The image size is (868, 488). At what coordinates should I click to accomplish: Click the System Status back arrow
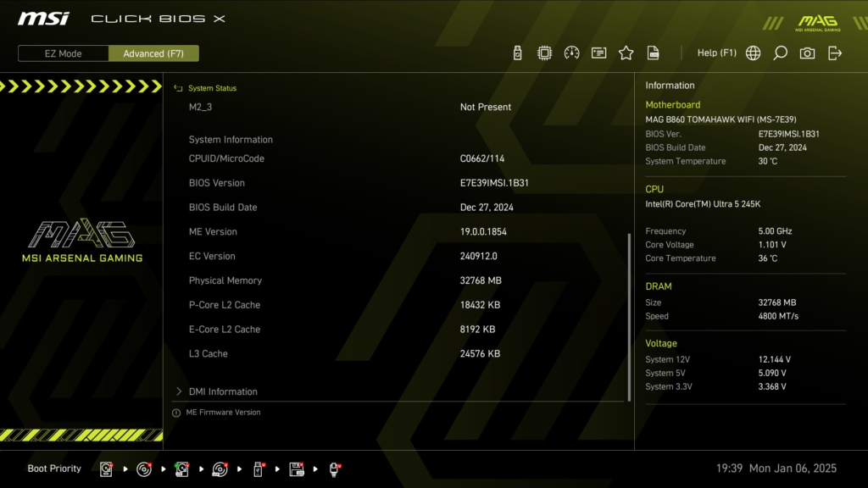pos(179,88)
